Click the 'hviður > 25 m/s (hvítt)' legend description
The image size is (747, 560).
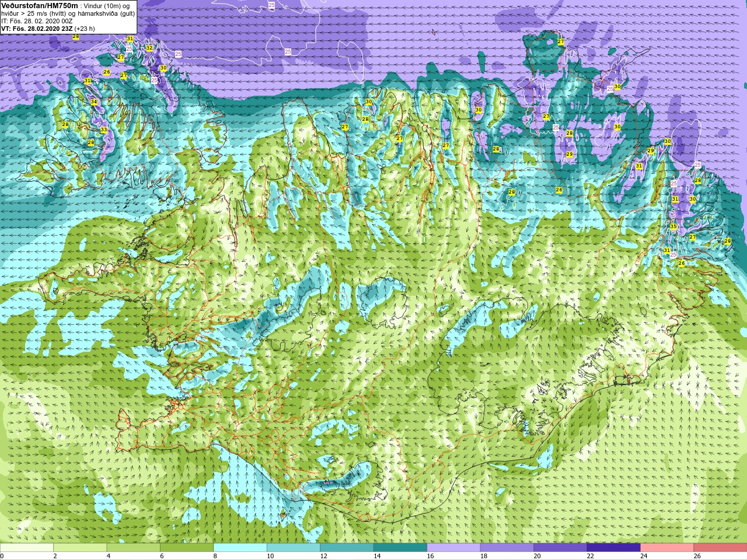coord(34,13)
